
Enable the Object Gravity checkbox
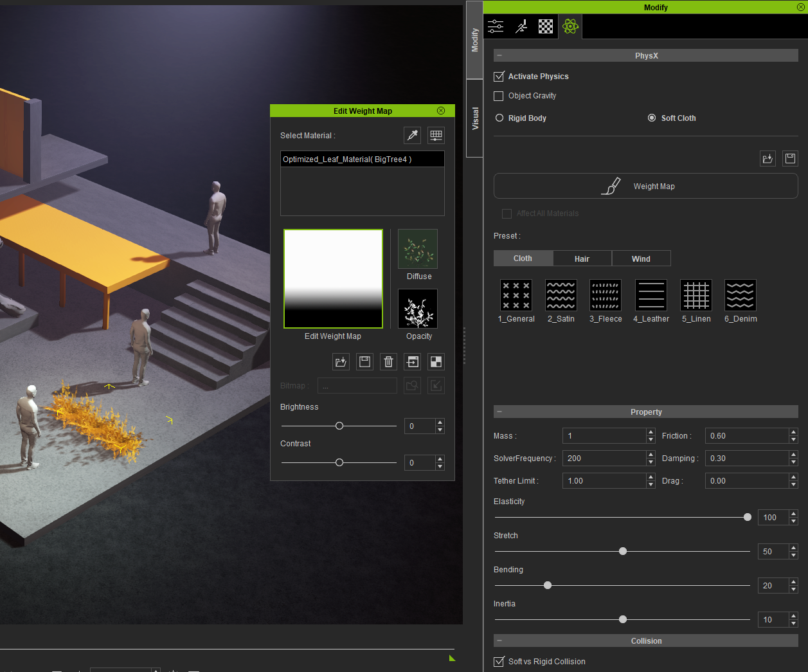click(x=499, y=96)
